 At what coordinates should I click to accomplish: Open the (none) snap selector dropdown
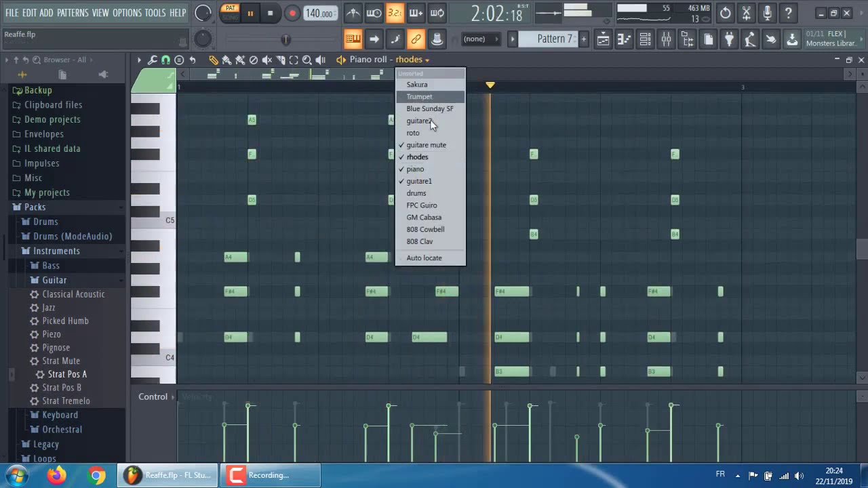click(480, 39)
